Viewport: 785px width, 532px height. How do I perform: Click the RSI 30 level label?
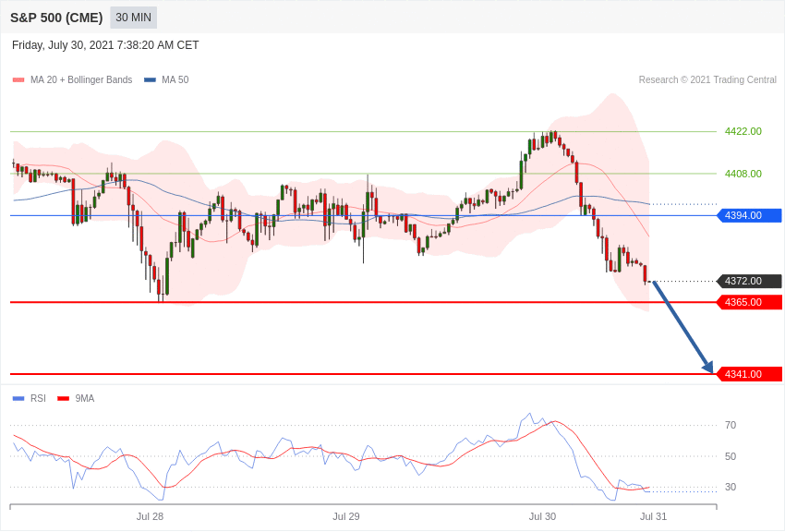pyautogui.click(x=731, y=487)
